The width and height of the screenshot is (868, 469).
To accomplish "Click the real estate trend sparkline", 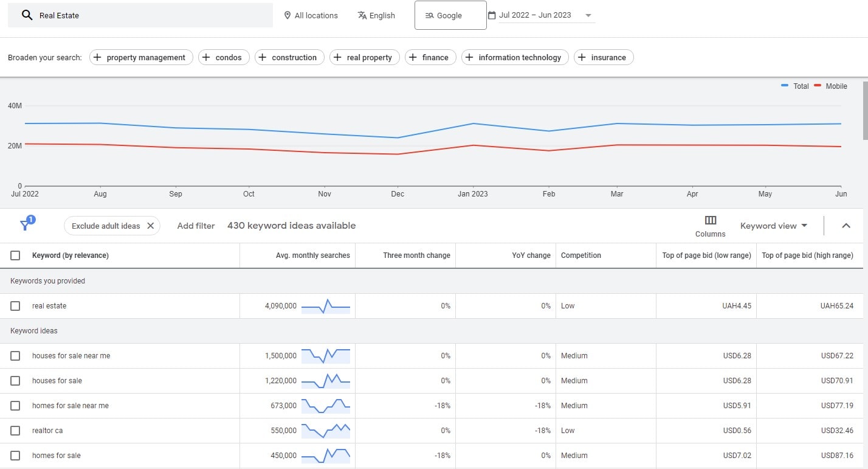I will pyautogui.click(x=326, y=306).
